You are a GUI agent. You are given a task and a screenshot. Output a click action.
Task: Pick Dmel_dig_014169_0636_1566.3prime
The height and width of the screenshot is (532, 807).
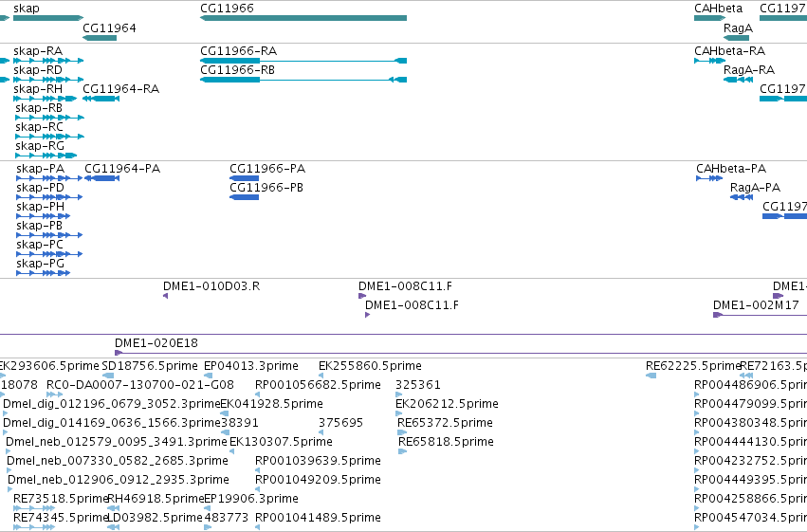(x=6, y=432)
